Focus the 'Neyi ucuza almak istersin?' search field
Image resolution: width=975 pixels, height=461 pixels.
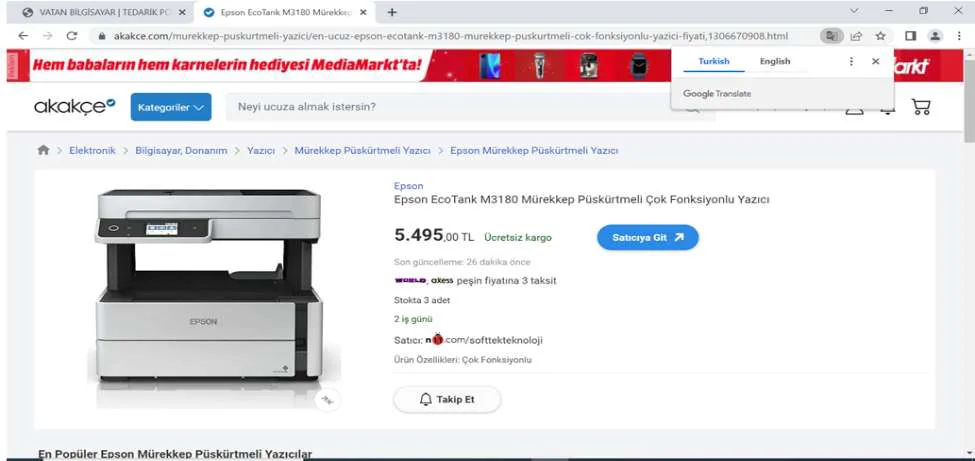460,107
